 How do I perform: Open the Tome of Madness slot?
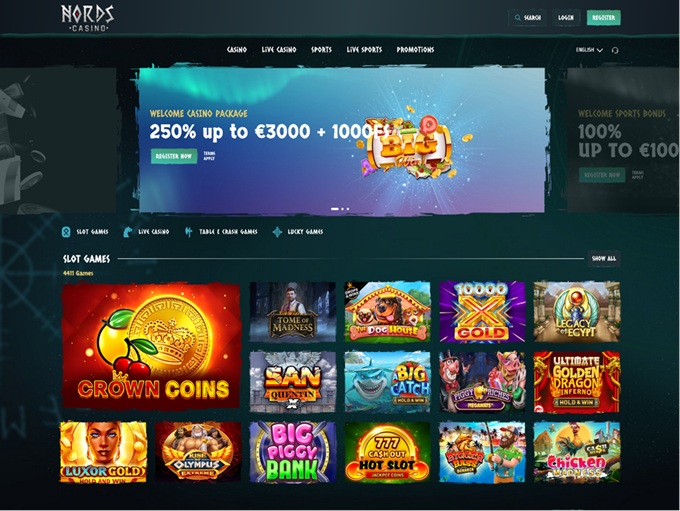point(293,311)
